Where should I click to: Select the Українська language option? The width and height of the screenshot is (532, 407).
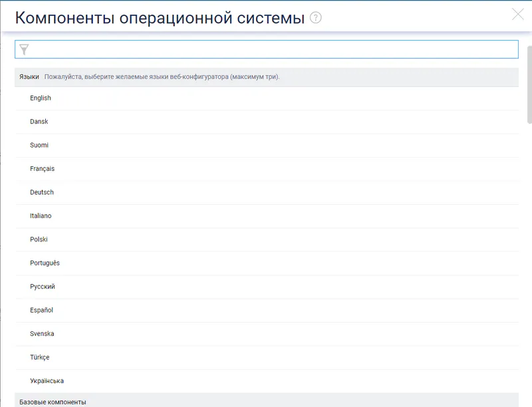coord(267,381)
